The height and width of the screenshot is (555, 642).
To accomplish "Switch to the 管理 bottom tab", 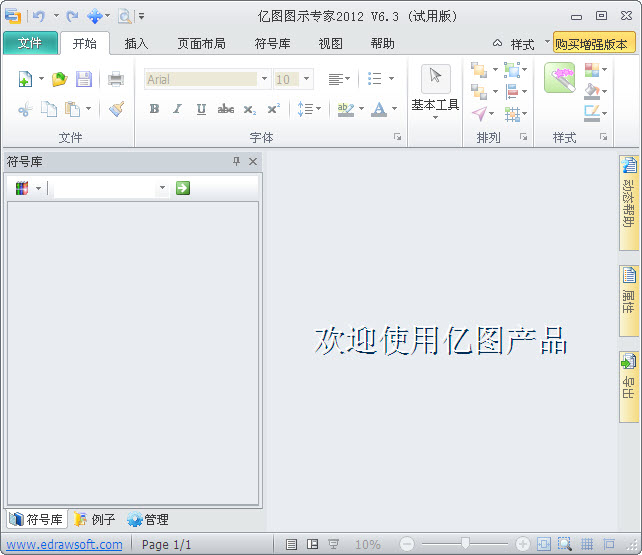I will pyautogui.click(x=148, y=519).
